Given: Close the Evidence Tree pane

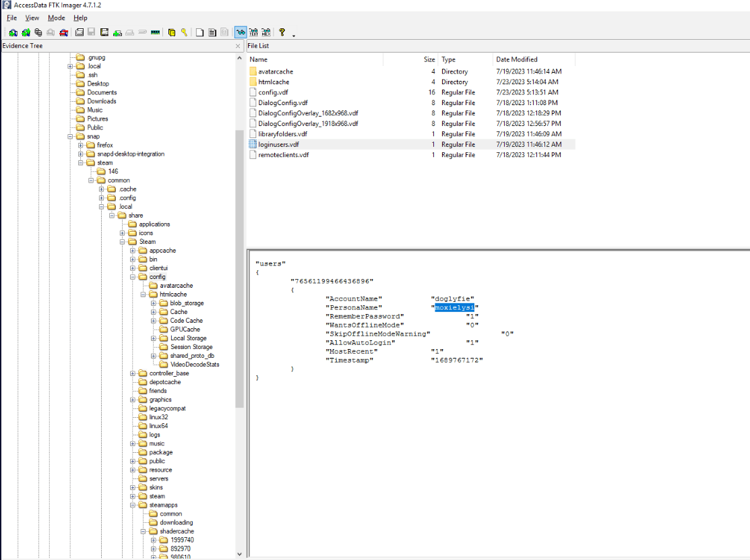Looking at the screenshot, I should click(x=238, y=46).
